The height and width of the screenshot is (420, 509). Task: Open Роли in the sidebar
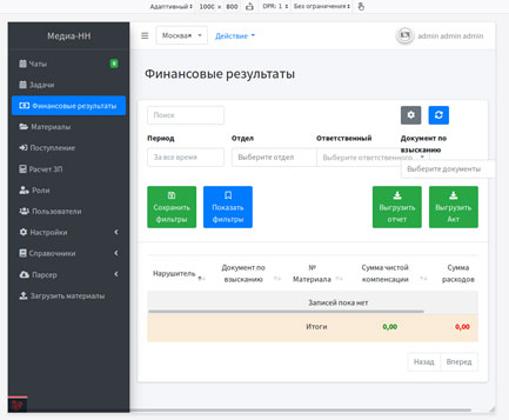click(x=69, y=190)
